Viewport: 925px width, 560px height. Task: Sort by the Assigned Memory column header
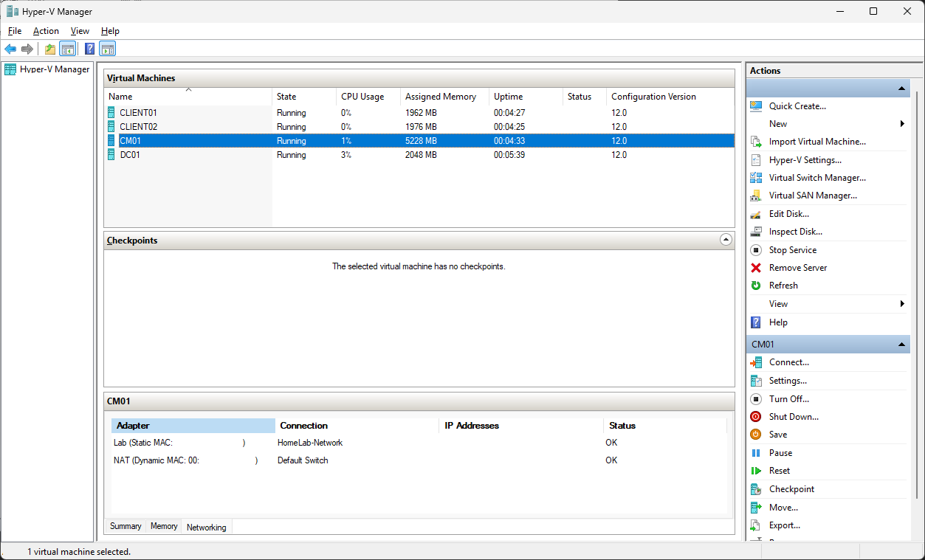pos(444,97)
